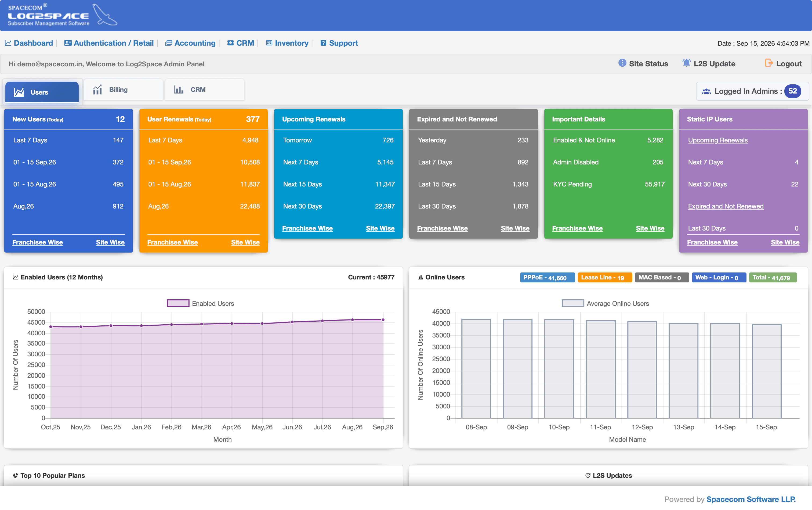Click the Support question-mark icon
This screenshot has width=812, height=510.
(x=323, y=43)
